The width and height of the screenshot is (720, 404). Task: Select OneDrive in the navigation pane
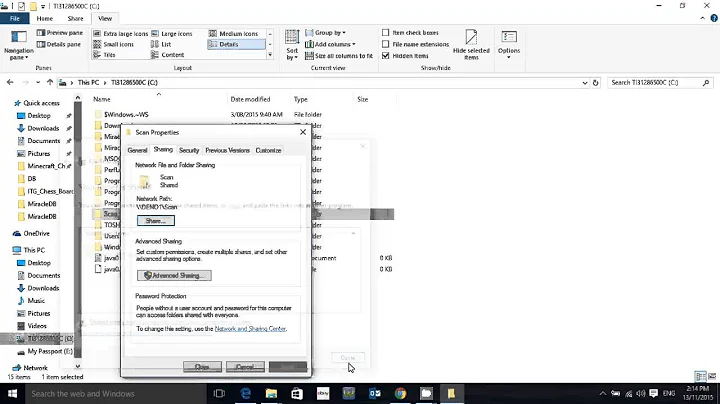coord(31,233)
